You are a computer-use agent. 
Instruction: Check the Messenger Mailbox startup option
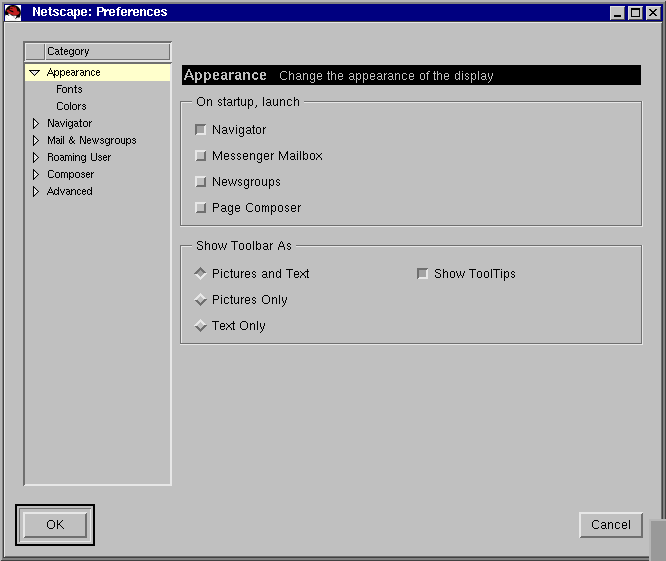(201, 156)
